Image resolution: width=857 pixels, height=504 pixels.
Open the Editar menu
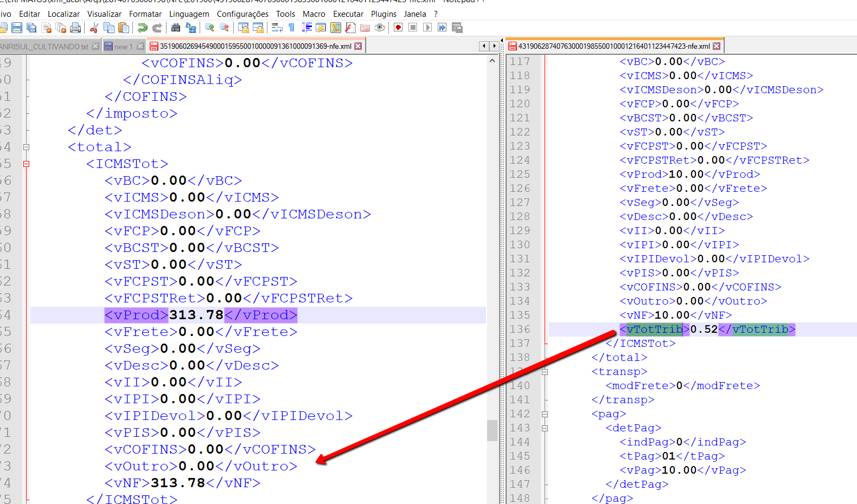coord(29,14)
